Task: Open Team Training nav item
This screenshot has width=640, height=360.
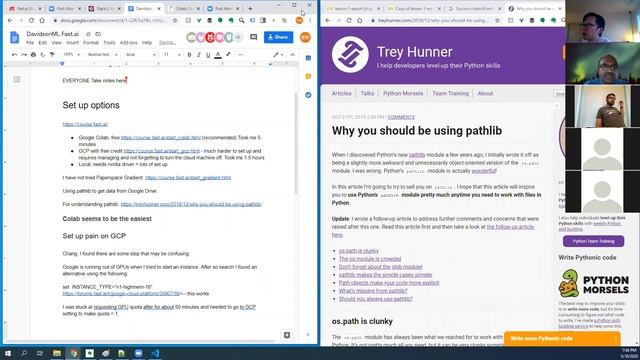Action: point(450,93)
